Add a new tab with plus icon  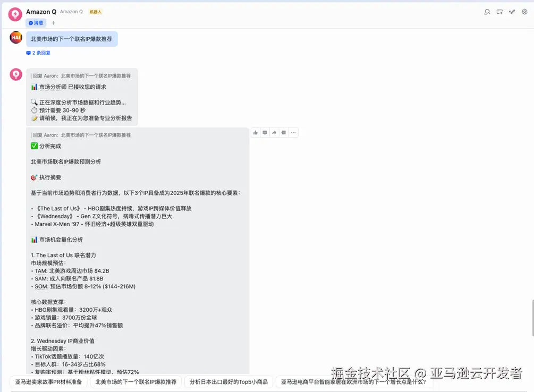click(x=53, y=23)
